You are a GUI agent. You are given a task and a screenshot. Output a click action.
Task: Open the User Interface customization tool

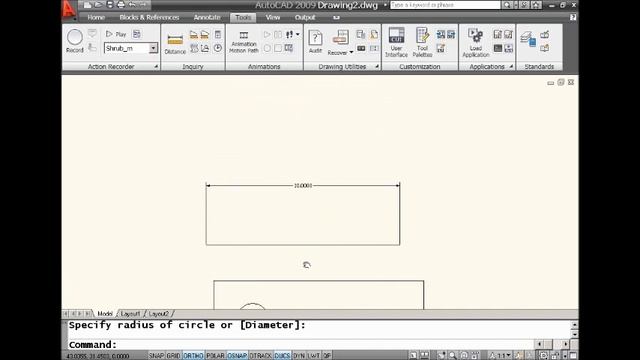tap(396, 42)
